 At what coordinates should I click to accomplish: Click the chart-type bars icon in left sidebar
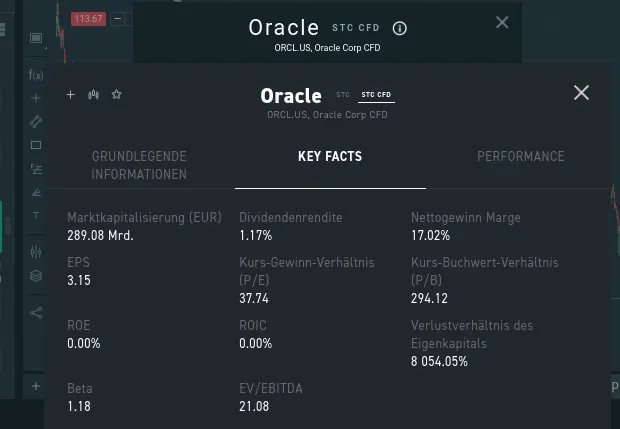[x=36, y=252]
